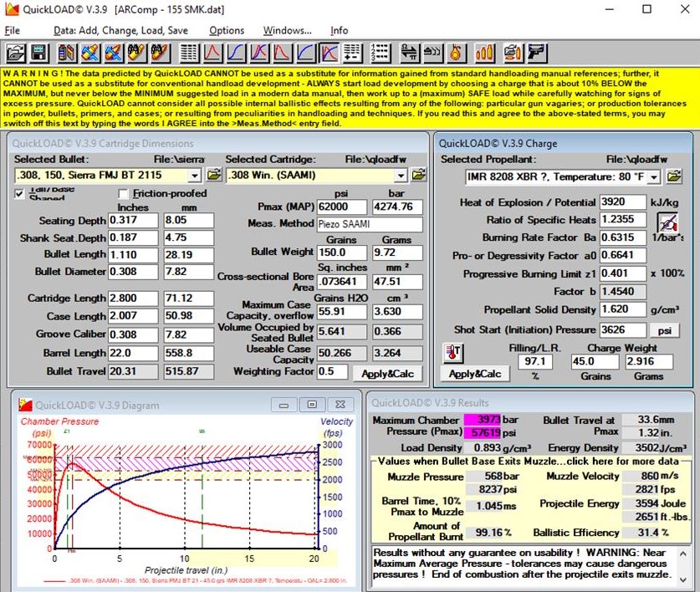Open the Windows... menu
700x592 pixels.
[288, 30]
